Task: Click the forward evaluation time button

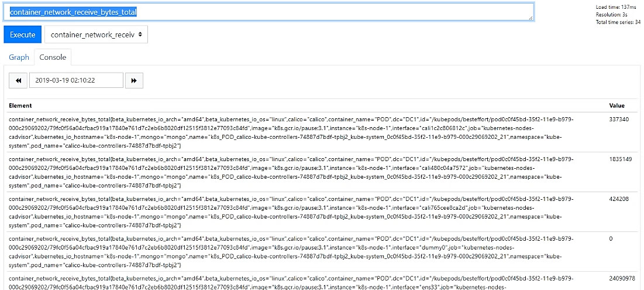Action: [x=134, y=80]
